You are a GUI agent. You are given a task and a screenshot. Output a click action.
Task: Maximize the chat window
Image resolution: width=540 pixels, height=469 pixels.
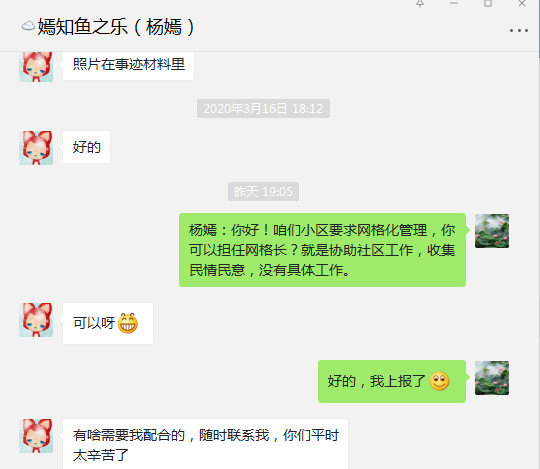click(x=488, y=3)
